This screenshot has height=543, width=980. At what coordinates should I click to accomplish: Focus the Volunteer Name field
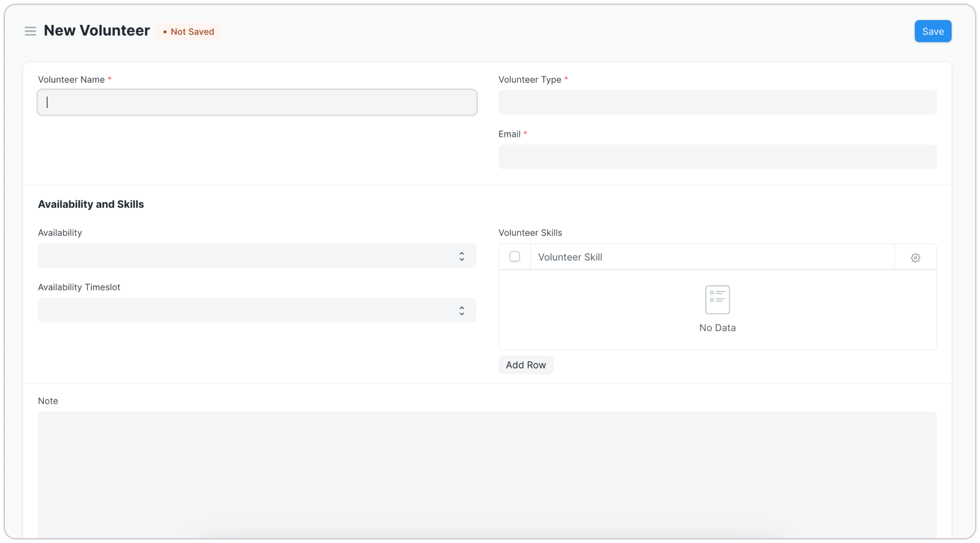(x=257, y=103)
